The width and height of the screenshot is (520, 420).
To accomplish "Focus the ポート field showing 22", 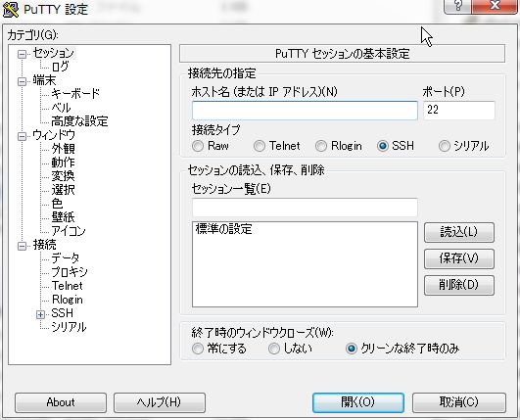I will (459, 111).
